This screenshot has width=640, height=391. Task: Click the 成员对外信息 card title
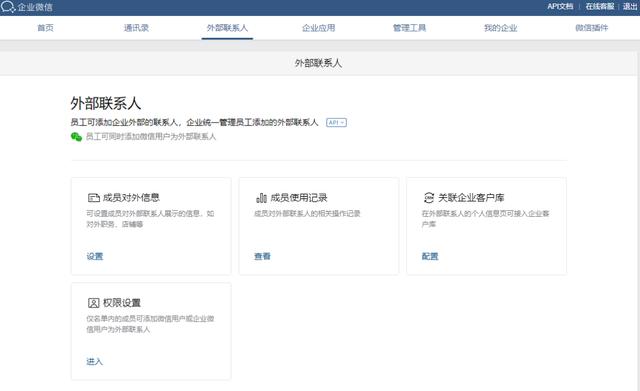[131, 198]
